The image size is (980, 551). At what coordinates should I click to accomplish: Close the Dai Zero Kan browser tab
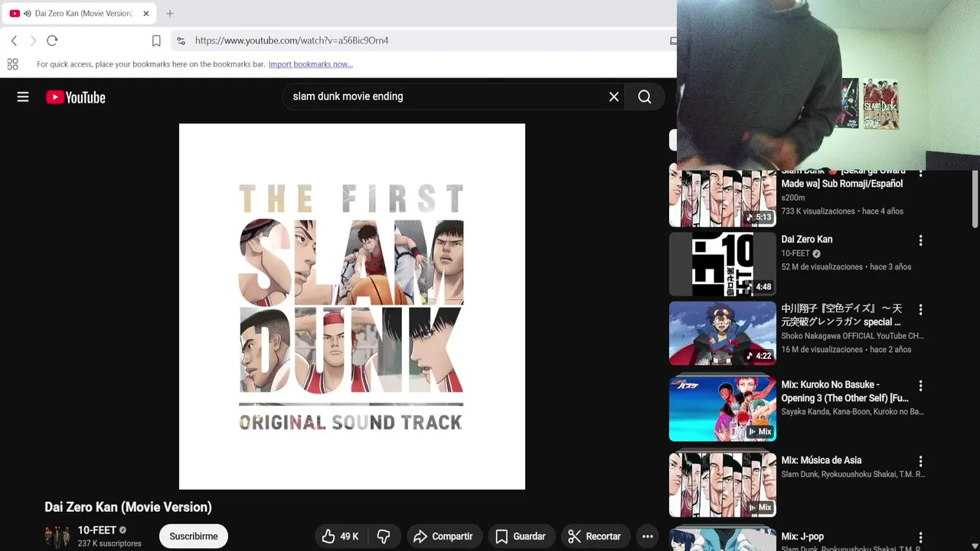pos(145,13)
